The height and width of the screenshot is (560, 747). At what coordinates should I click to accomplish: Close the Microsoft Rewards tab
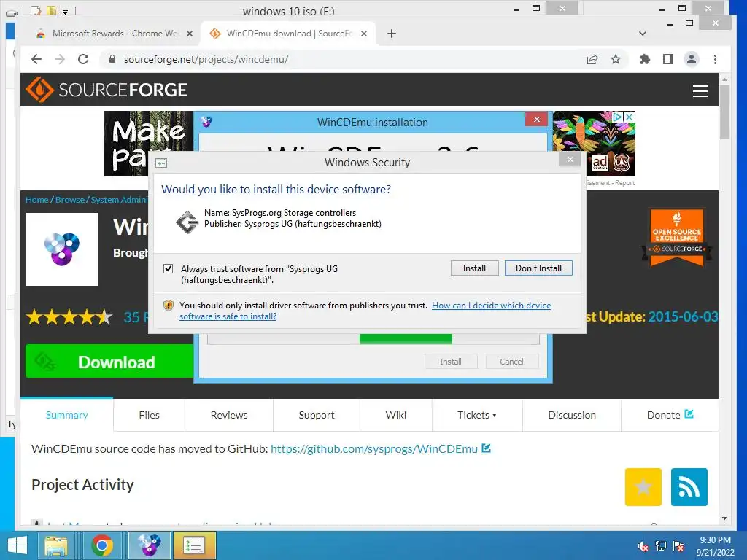point(190,34)
